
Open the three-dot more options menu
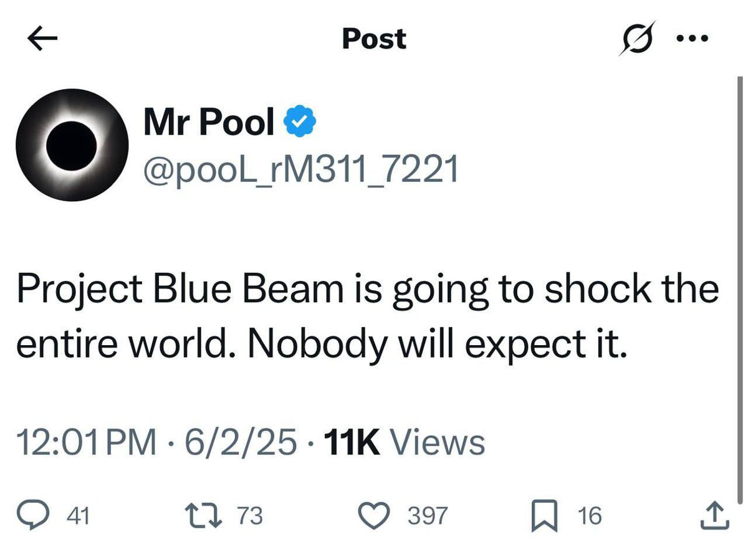(x=693, y=39)
